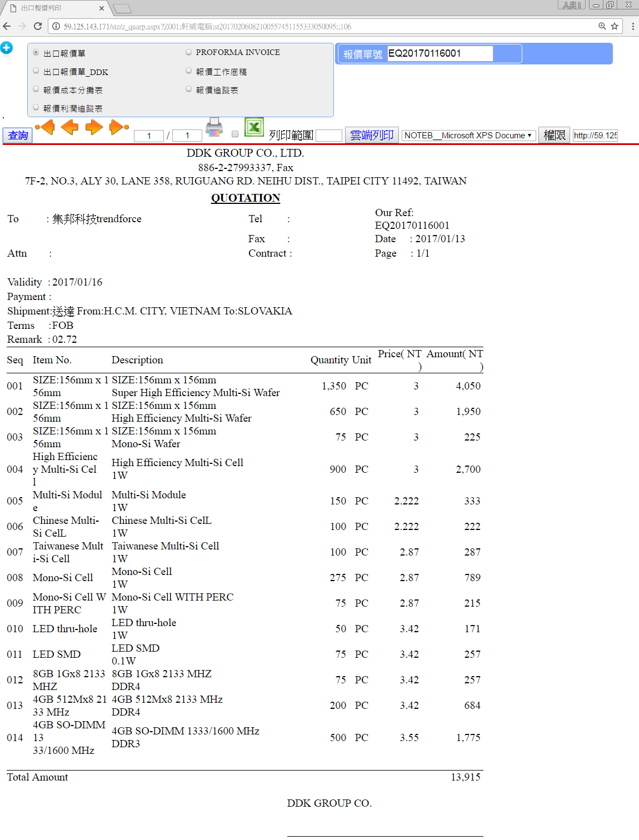Image resolution: width=639 pixels, height=840 pixels.
Task: Select PROFORMA INVOICE radio option
Action: pos(189,52)
